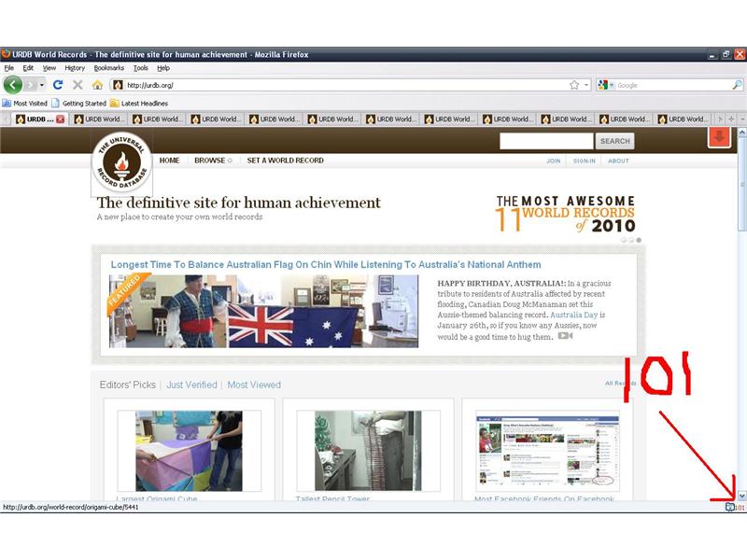Stop loading the page

click(78, 84)
